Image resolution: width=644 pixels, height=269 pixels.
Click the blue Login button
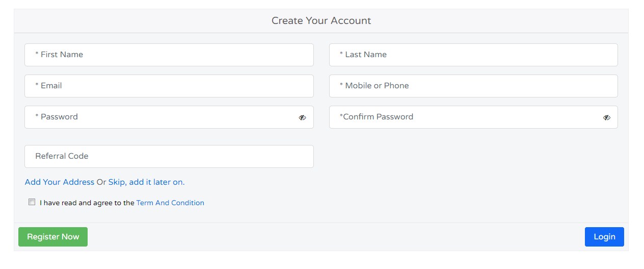(x=604, y=237)
